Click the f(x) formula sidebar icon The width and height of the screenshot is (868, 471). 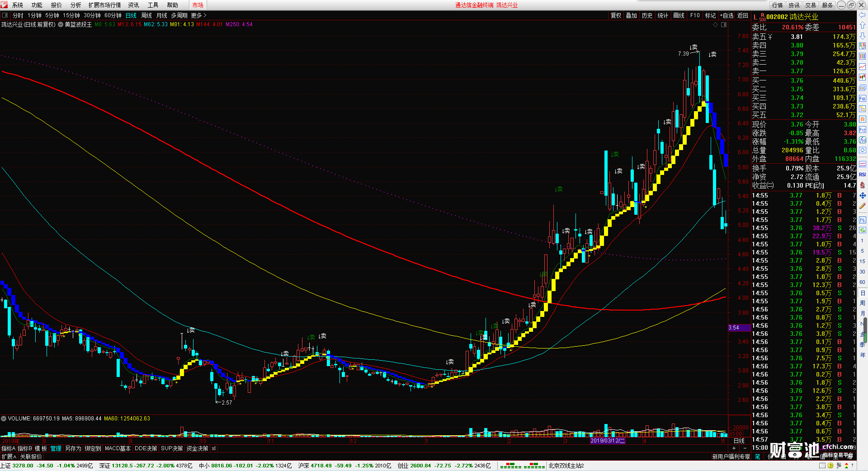coord(862,140)
